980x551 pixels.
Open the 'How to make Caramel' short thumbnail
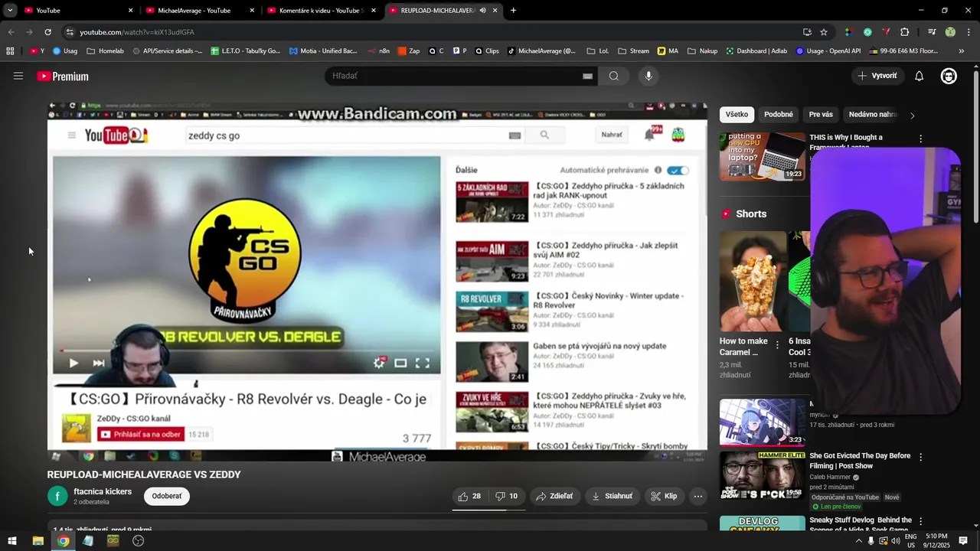[753, 281]
